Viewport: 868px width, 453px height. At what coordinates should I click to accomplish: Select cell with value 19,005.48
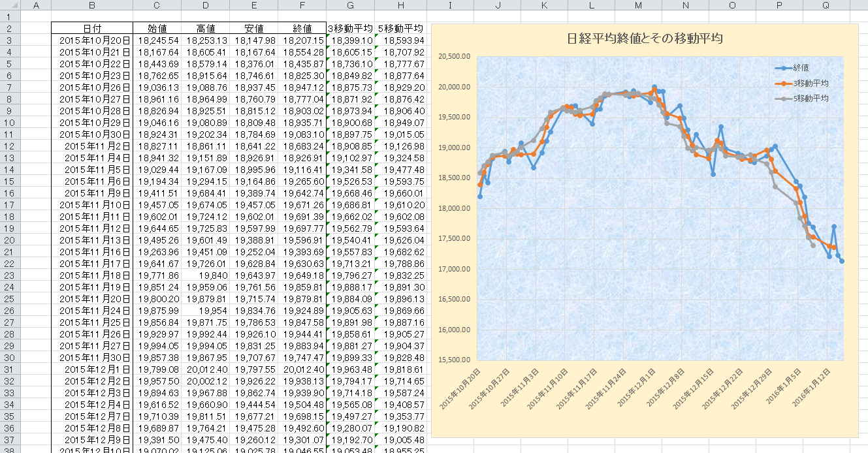pyautogui.click(x=401, y=439)
